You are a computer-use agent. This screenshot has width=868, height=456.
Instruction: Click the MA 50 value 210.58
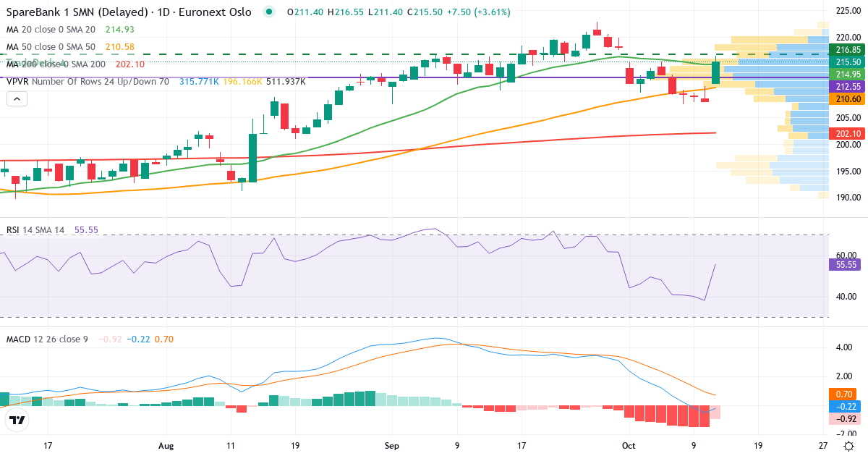(x=120, y=47)
